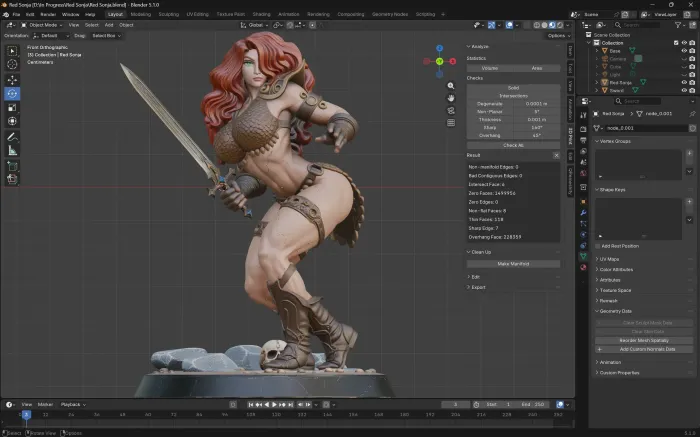This screenshot has height=437, width=700.
Task: Select the Annotate tool
Action: (x=12, y=137)
